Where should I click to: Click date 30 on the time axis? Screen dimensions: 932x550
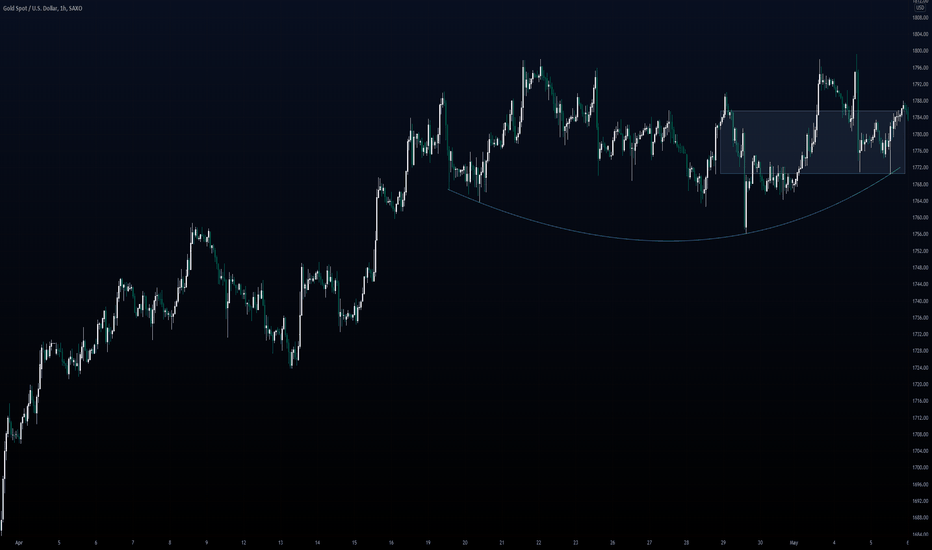760,542
